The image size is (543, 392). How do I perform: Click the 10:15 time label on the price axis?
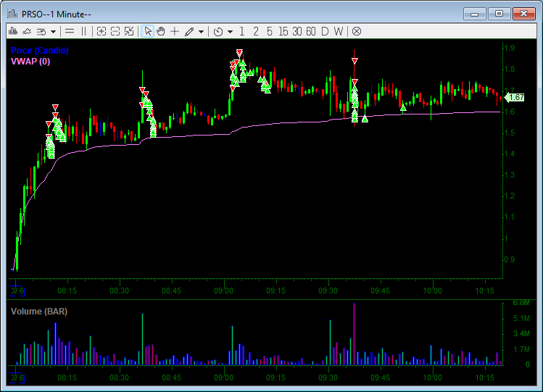coord(484,291)
